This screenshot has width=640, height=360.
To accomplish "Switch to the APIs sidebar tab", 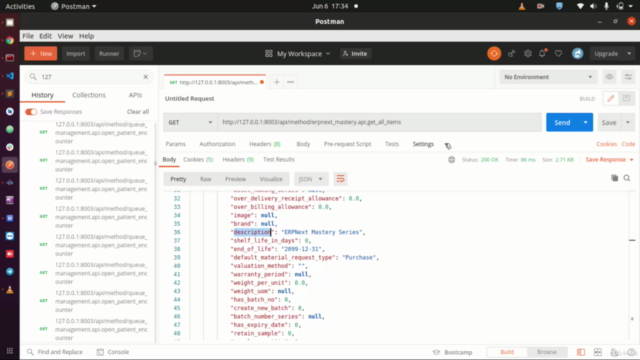I will [135, 95].
